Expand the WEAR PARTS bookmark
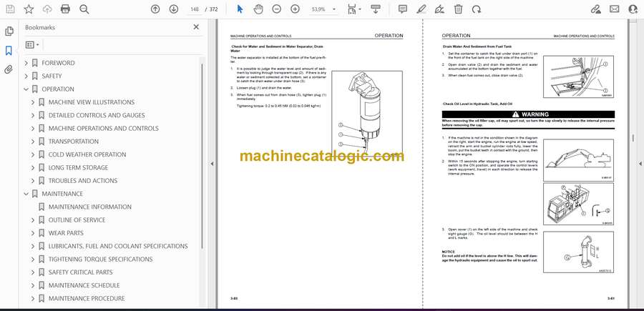This screenshot has width=644, height=311. [x=33, y=233]
